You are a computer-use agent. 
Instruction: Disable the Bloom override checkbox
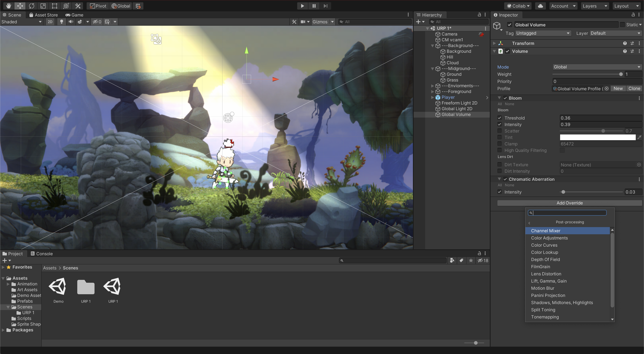[x=505, y=98]
